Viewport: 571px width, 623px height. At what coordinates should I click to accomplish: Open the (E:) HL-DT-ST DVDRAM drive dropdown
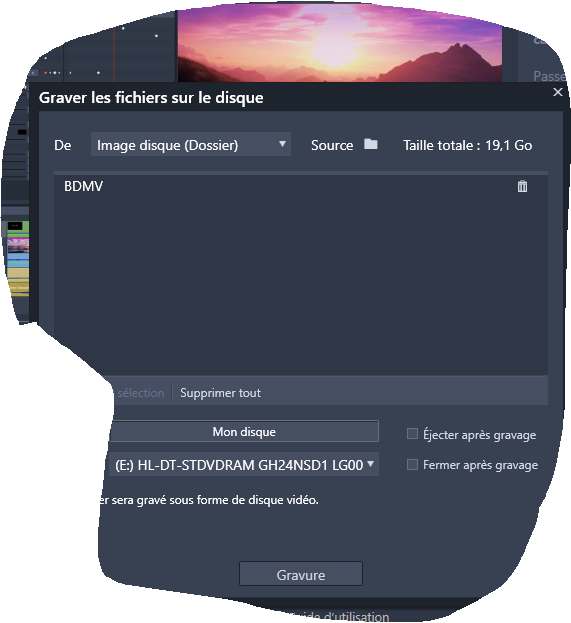pyautogui.click(x=244, y=464)
